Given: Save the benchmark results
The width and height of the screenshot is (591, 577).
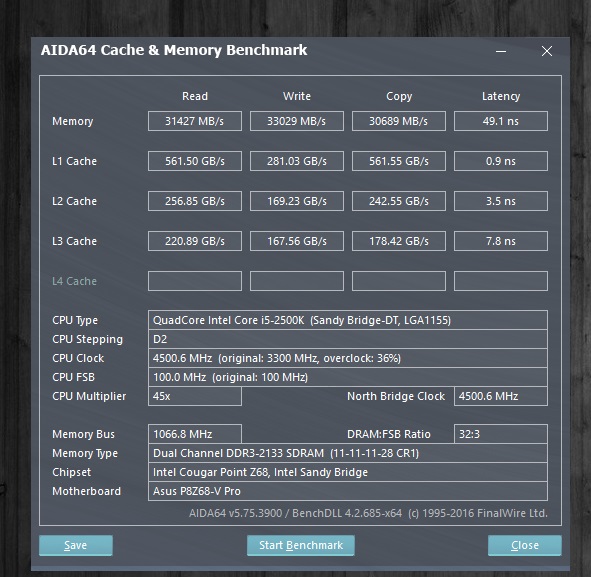Looking at the screenshot, I should 76,545.
